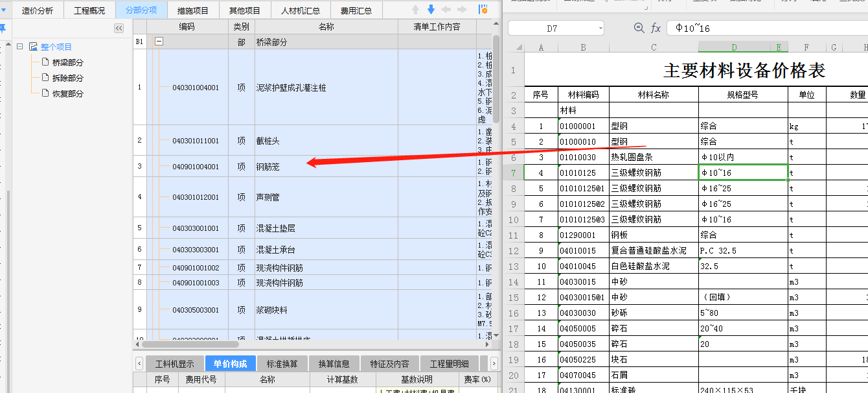
Task: Select the 单价构成 bottom tab
Action: (231, 364)
